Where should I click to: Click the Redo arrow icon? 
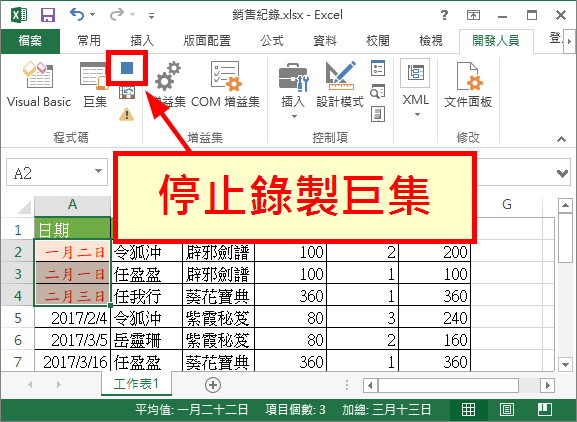[x=117, y=15]
